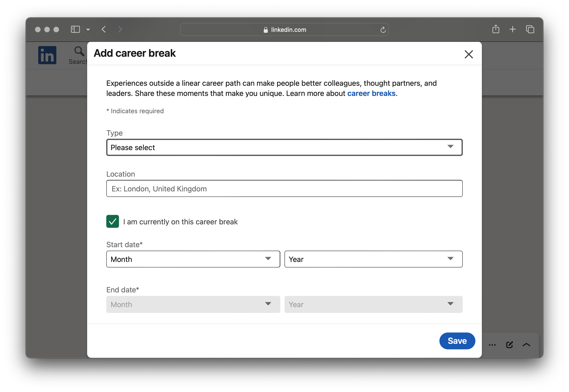The width and height of the screenshot is (569, 392).
Task: Collapse the panel with the up chevron
Action: [x=527, y=344]
